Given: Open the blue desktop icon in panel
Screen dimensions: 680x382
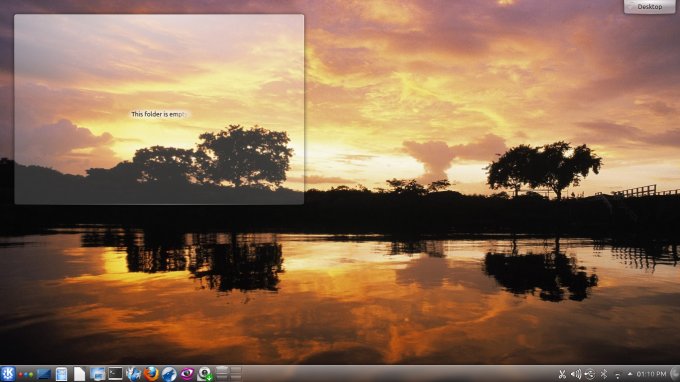Looking at the screenshot, I should coord(44,374).
